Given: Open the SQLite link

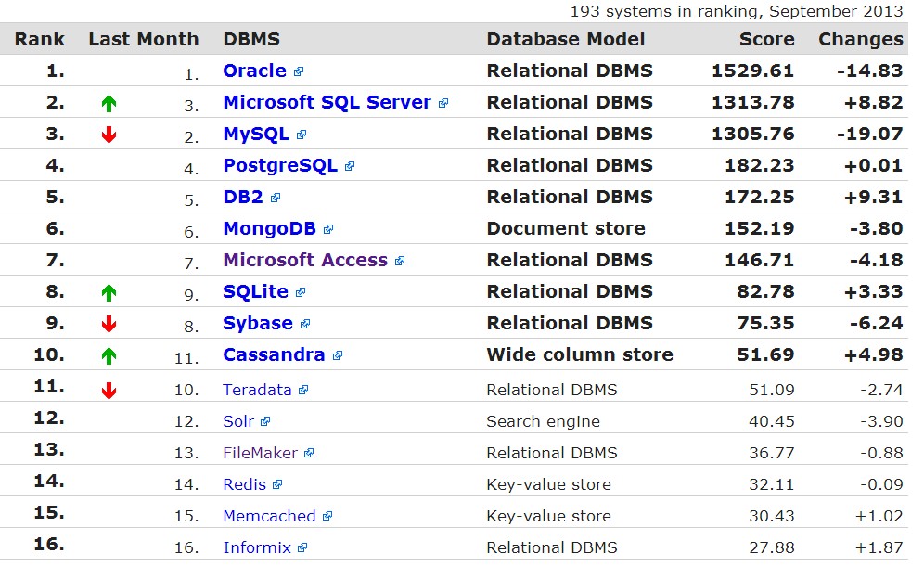Looking at the screenshot, I should pyautogui.click(x=256, y=292).
